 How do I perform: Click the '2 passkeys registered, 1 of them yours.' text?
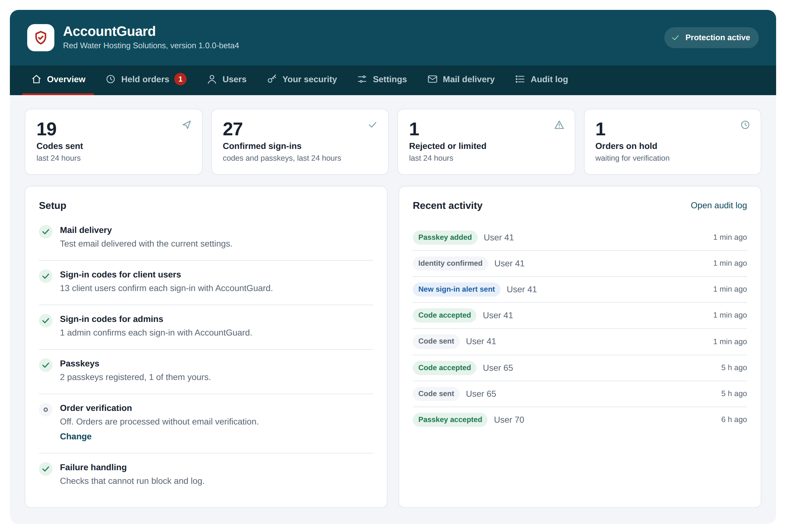point(135,377)
